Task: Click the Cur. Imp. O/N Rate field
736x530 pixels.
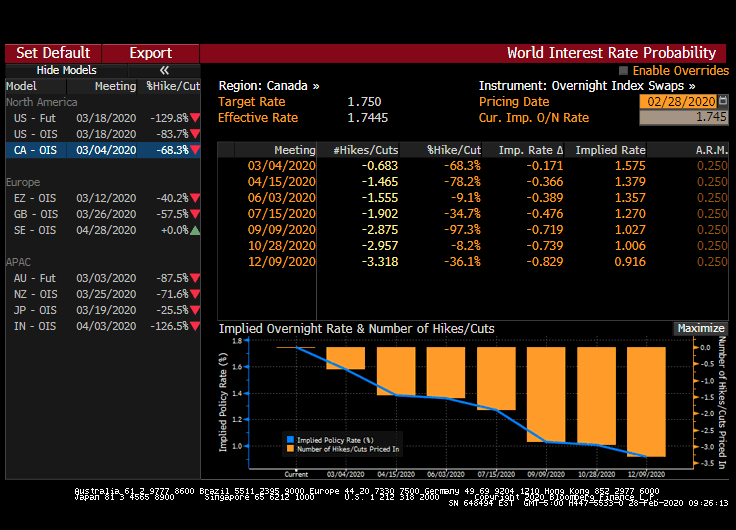Action: click(683, 117)
